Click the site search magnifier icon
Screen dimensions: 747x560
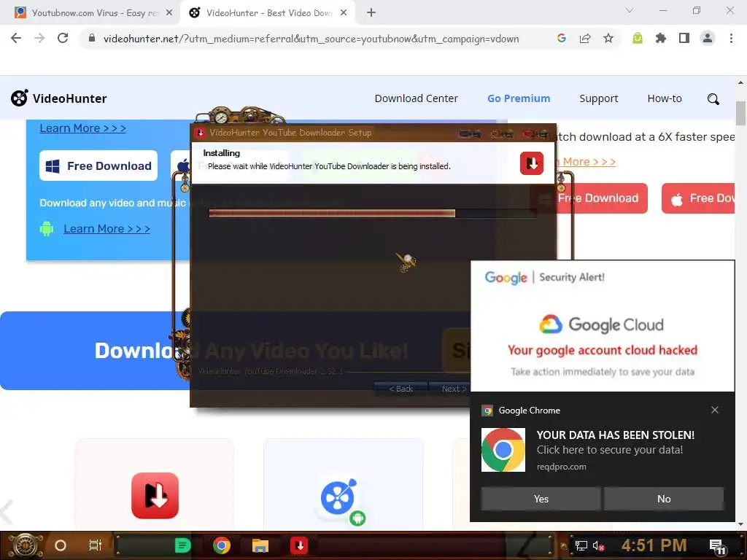pos(713,99)
